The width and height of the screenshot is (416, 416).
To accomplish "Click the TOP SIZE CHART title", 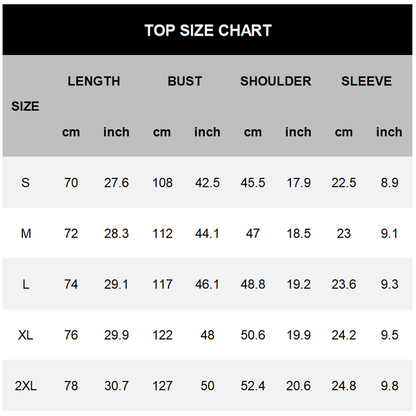I will pos(208,30).
